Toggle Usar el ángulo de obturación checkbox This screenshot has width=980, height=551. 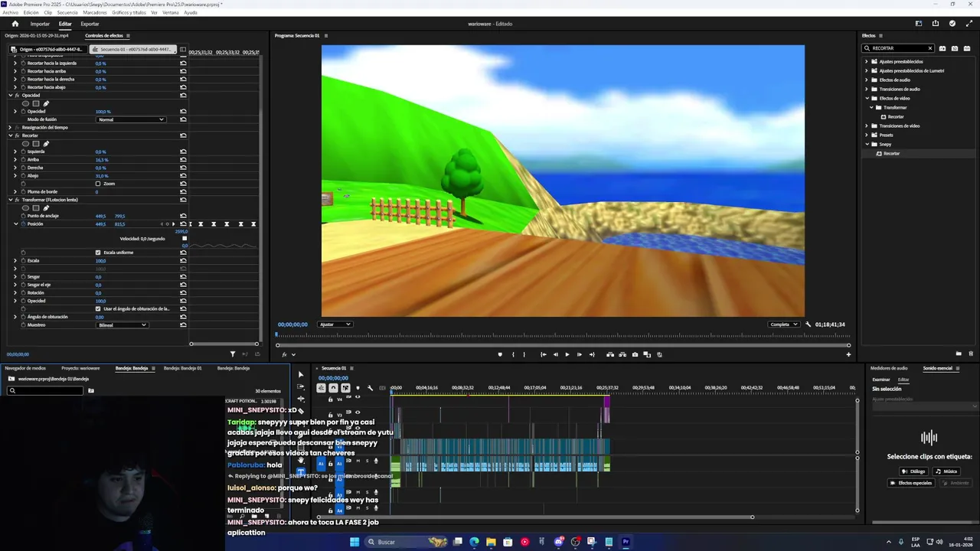pos(98,308)
